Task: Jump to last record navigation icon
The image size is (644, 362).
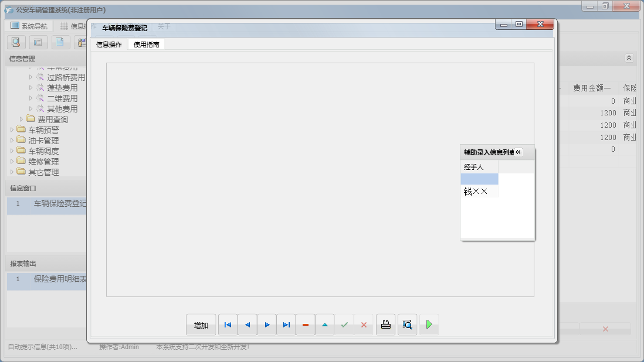Action: click(x=286, y=325)
